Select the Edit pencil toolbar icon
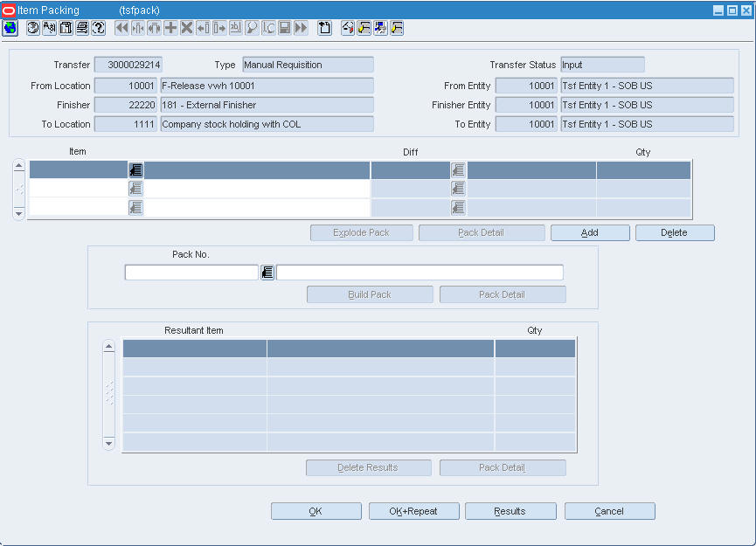This screenshot has width=756, height=546. [48, 27]
